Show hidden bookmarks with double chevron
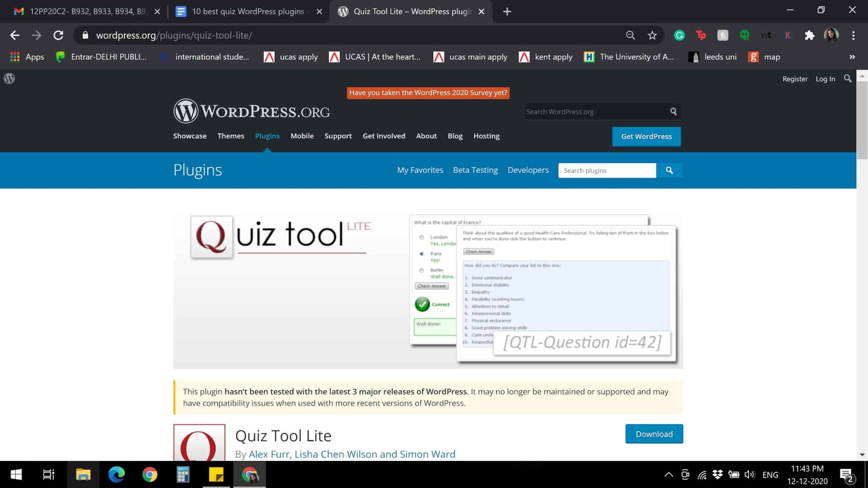This screenshot has width=868, height=488. point(852,57)
